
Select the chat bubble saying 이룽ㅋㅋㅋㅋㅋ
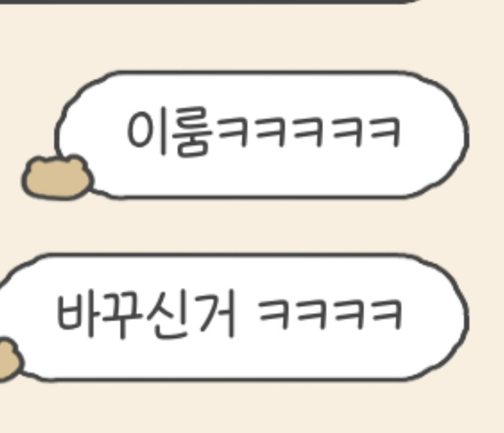[262, 135]
